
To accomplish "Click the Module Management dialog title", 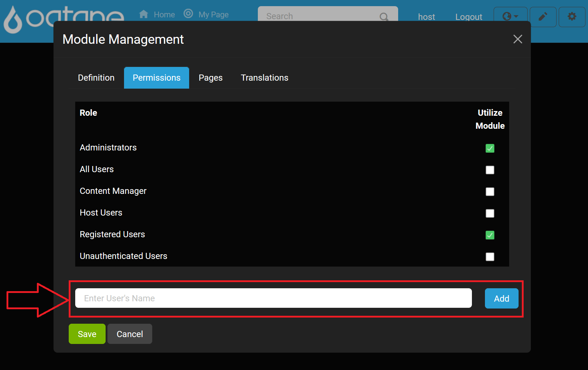I will coord(123,39).
